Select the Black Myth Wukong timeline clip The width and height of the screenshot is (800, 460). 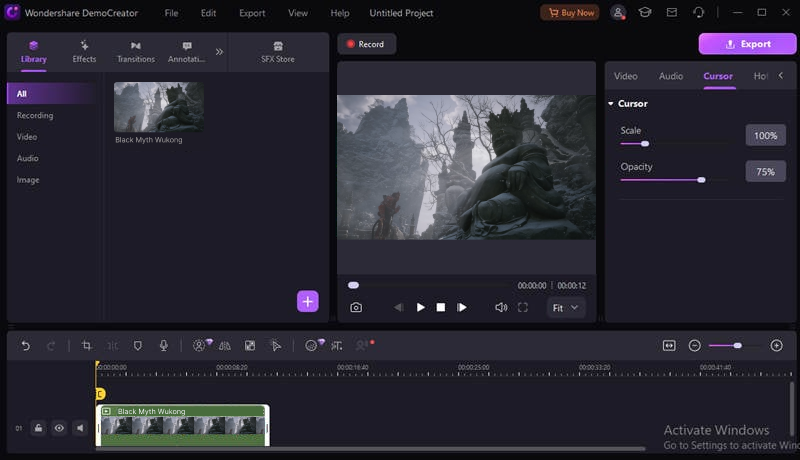point(183,425)
